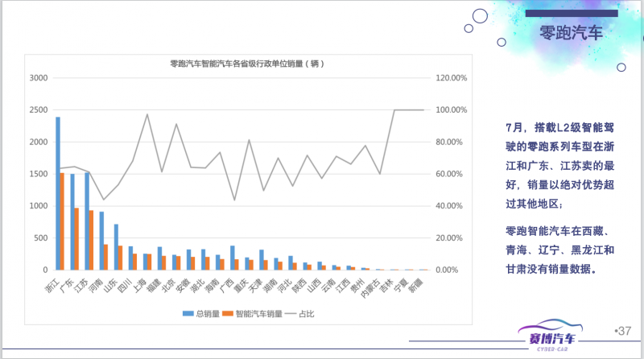This screenshot has height=359, width=644.
Task: Click the blue 总销量 legend entry
Action: (200, 314)
